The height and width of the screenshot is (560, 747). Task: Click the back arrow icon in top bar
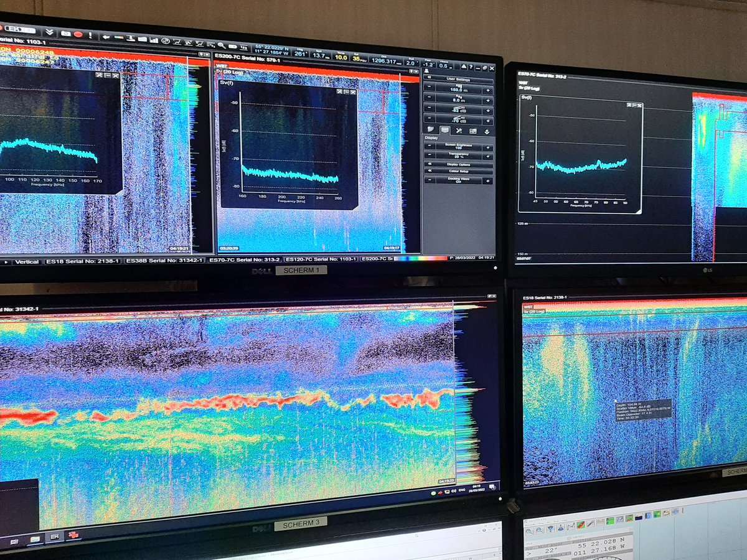[106, 37]
